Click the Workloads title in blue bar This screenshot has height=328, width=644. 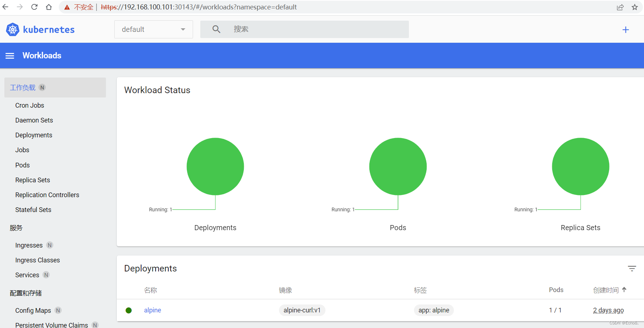click(x=42, y=55)
